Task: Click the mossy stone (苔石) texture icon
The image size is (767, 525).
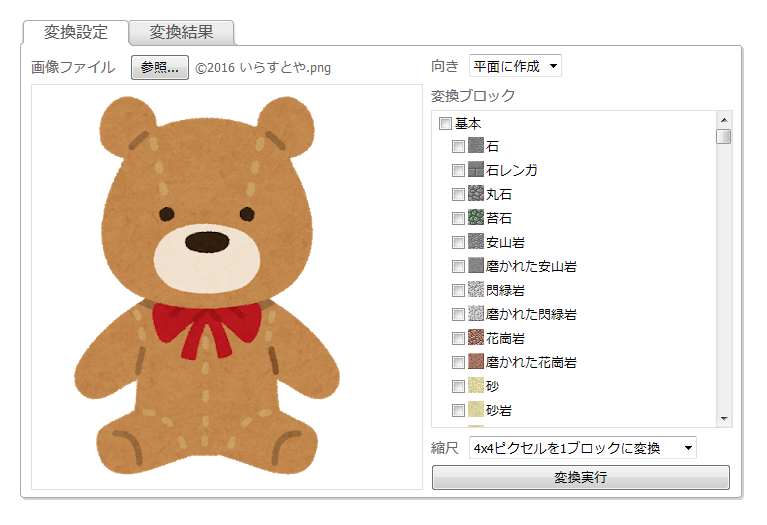Action: (x=476, y=218)
